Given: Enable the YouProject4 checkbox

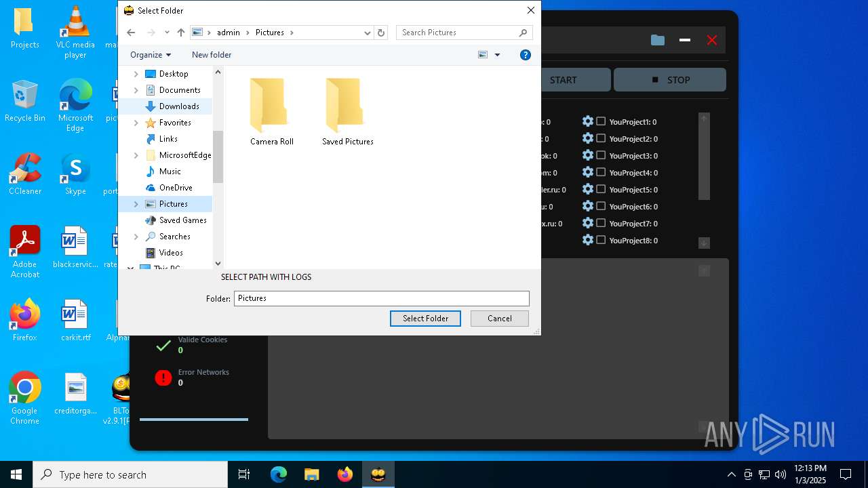Looking at the screenshot, I should [x=601, y=172].
